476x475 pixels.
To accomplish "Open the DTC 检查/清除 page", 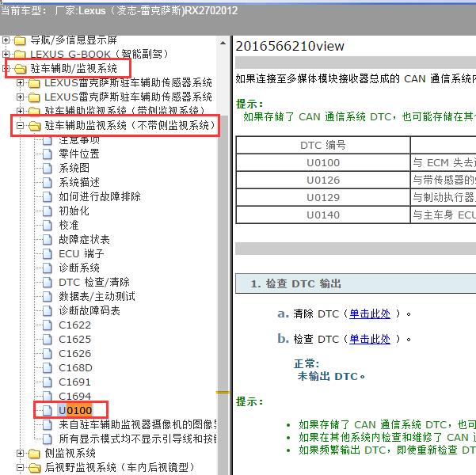I will coord(94,283).
